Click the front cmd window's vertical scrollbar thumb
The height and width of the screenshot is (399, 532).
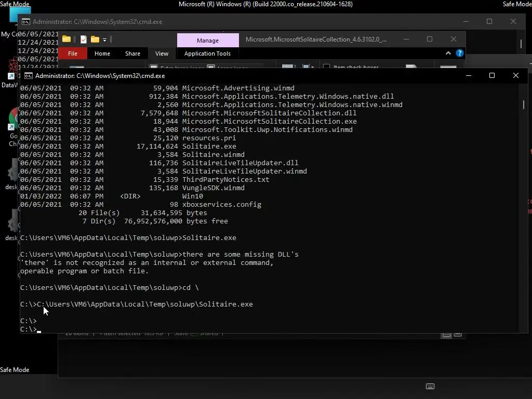click(x=524, y=104)
